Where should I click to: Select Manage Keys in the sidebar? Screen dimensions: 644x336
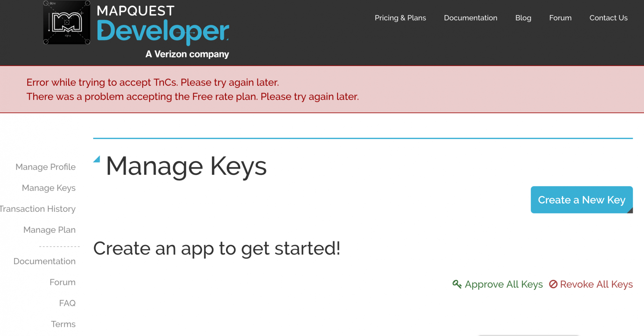coord(49,188)
